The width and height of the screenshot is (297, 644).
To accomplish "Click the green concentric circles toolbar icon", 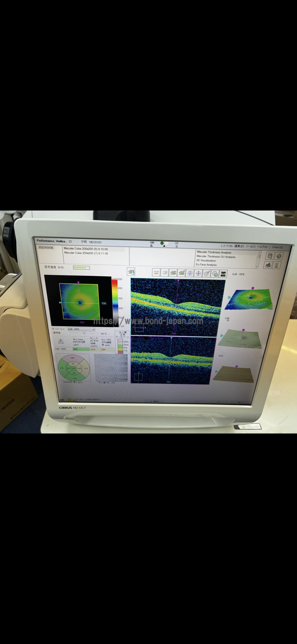I will click(215, 273).
